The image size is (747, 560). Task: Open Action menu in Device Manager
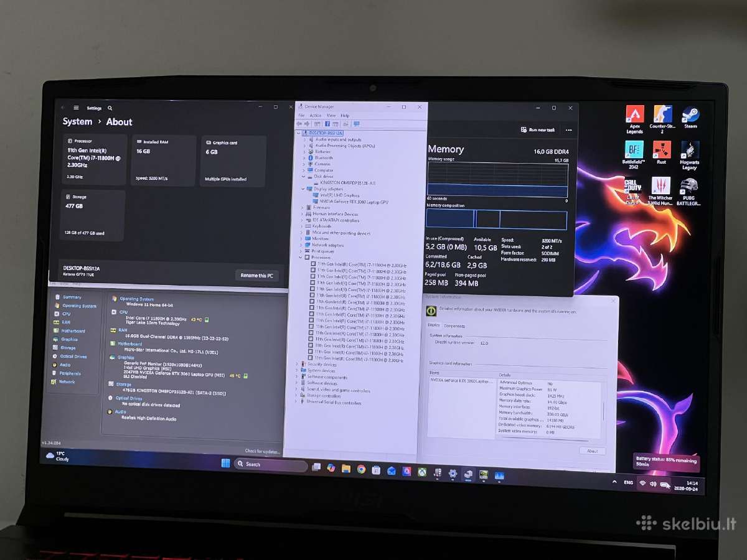click(x=316, y=116)
